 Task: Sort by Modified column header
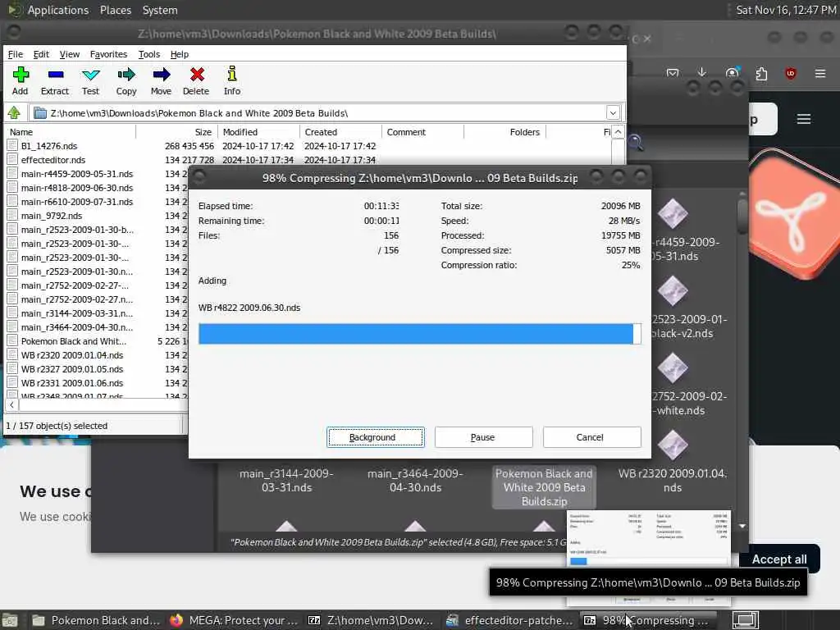[258, 132]
